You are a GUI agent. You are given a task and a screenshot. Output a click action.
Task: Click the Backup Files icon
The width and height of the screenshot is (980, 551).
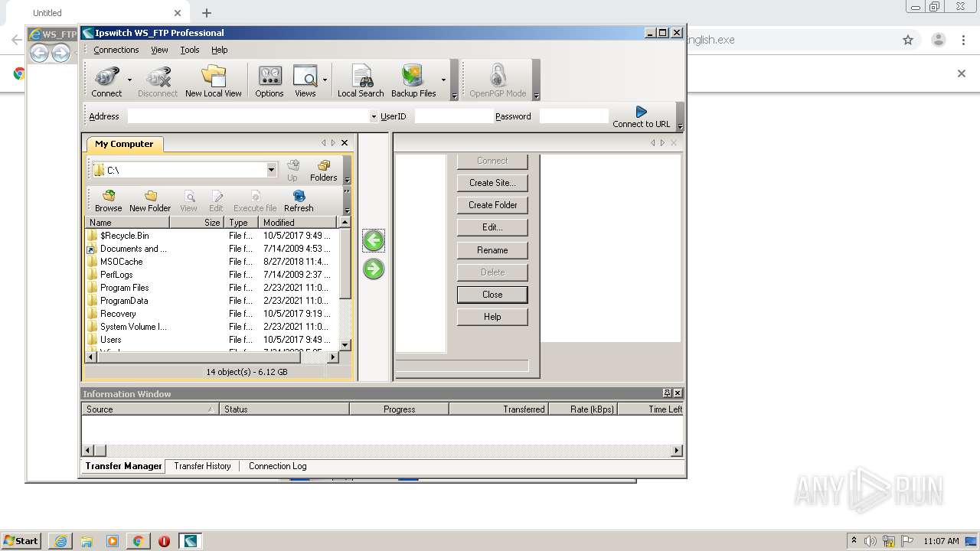click(413, 81)
